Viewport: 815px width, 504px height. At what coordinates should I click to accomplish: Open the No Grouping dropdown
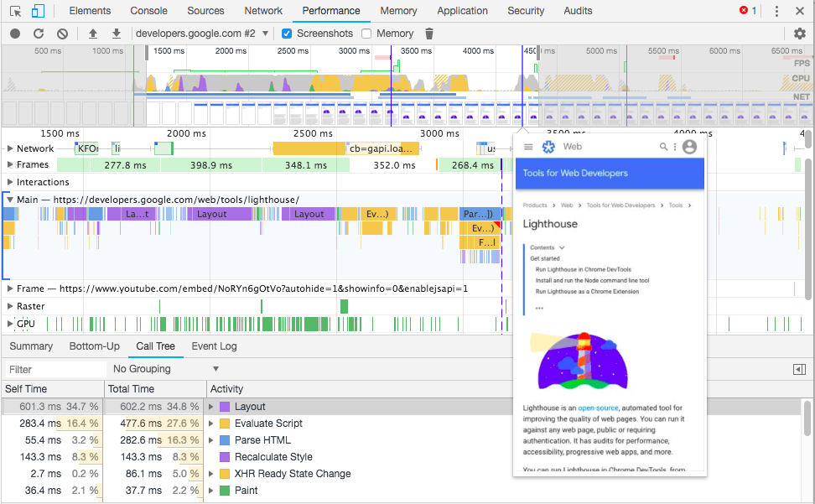click(166, 369)
